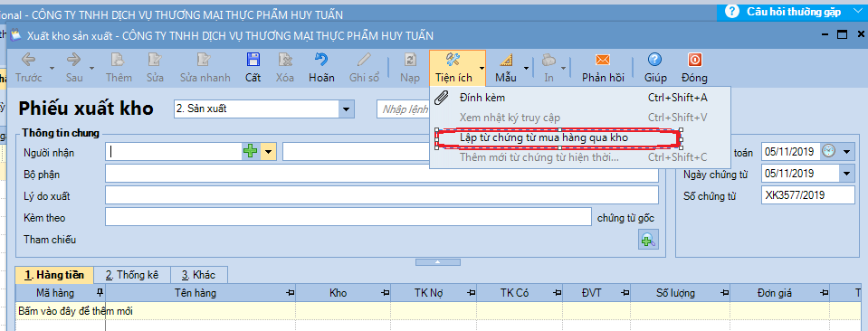
Task: Click the Sửa edit icon
Action: (155, 59)
